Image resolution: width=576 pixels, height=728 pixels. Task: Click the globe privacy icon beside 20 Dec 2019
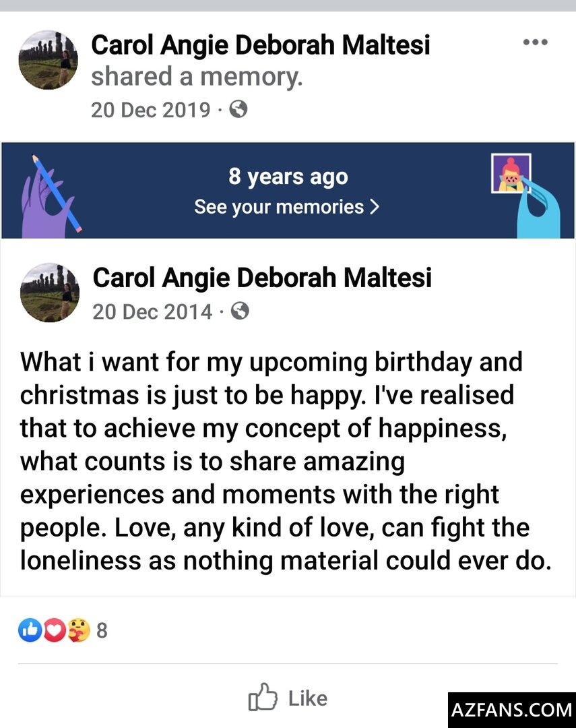point(238,110)
